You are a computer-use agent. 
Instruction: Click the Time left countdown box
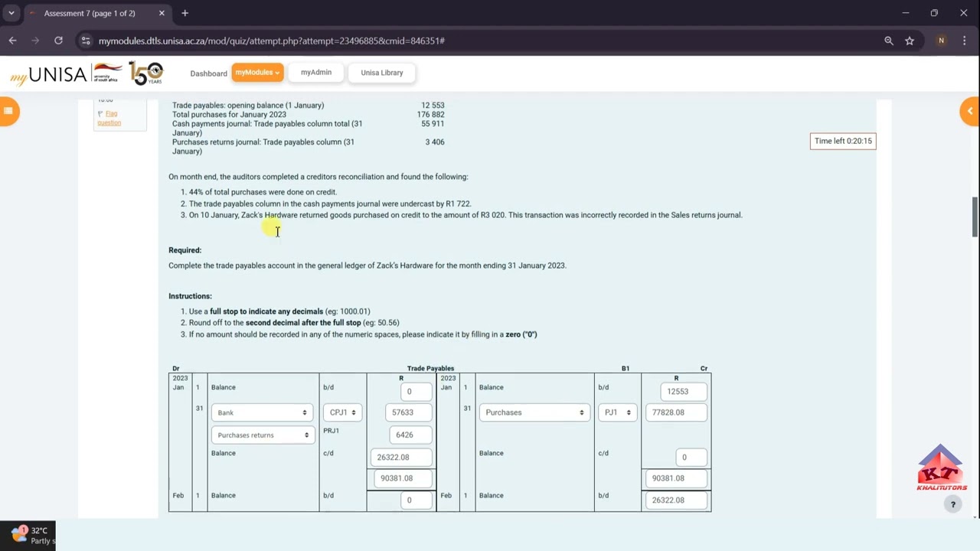843,141
